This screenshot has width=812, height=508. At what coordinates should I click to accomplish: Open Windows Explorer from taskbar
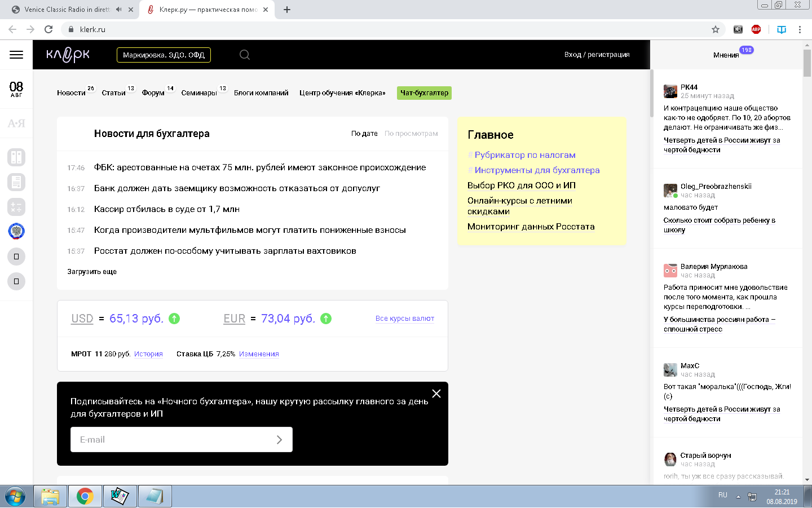pos(50,497)
